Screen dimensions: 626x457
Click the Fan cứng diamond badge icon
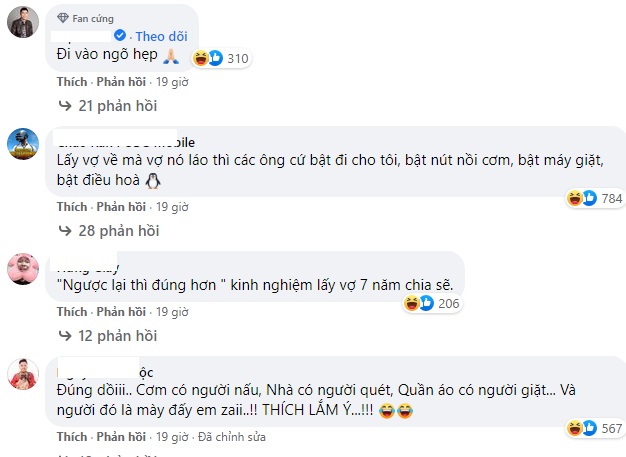tap(62, 18)
